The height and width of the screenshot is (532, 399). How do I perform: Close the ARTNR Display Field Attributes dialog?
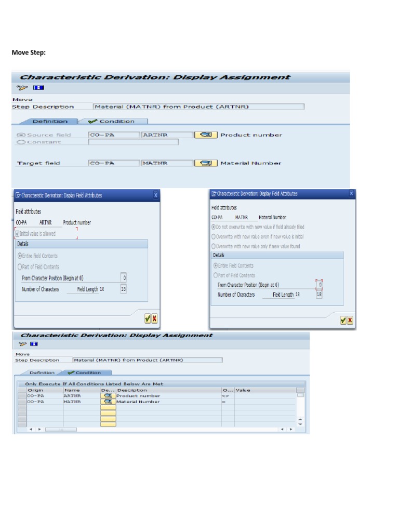[x=156, y=195]
